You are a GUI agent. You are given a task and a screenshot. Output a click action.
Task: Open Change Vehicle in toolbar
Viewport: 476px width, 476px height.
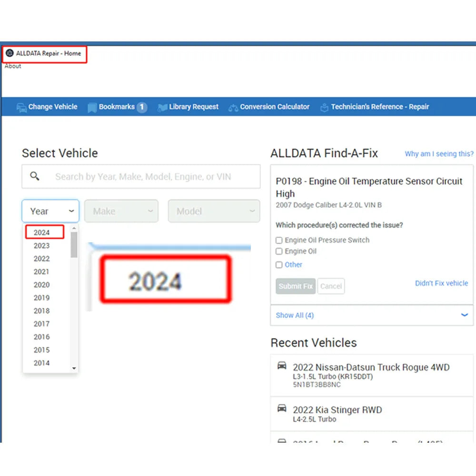47,107
